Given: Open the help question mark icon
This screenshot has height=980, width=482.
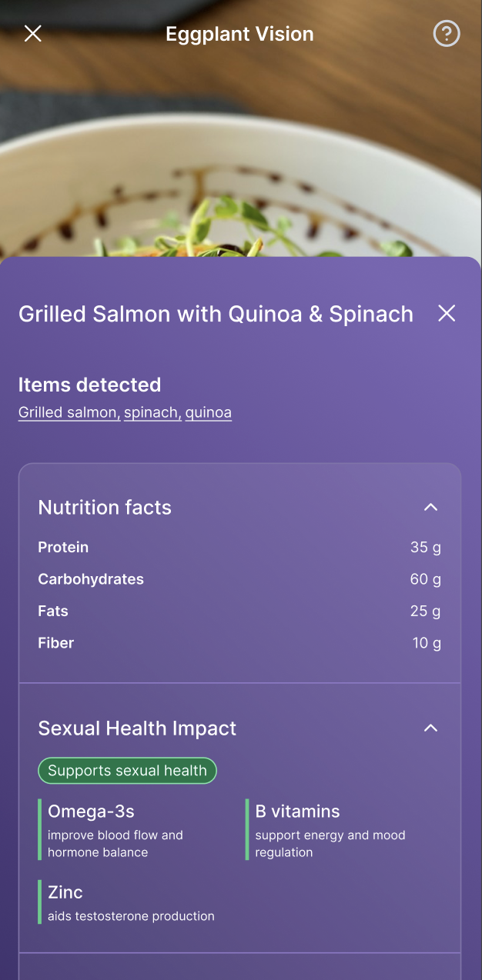Looking at the screenshot, I should click(446, 34).
